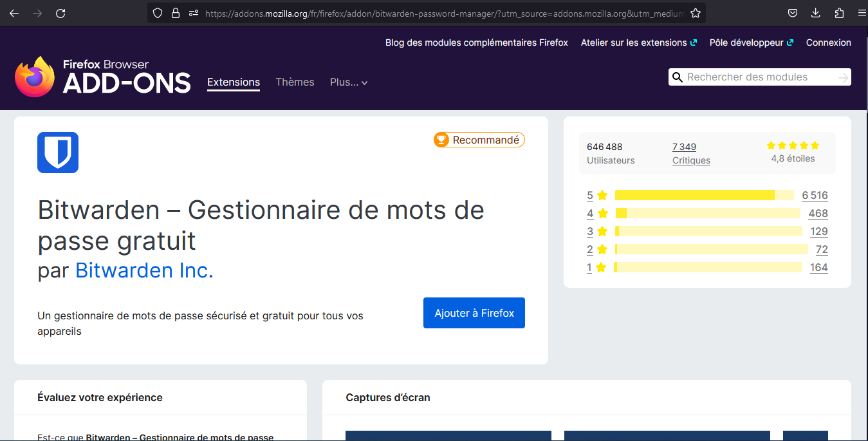Image resolution: width=868 pixels, height=441 pixels.
Task: Click the 646 488 Utilisateurs count
Action: coord(611,153)
